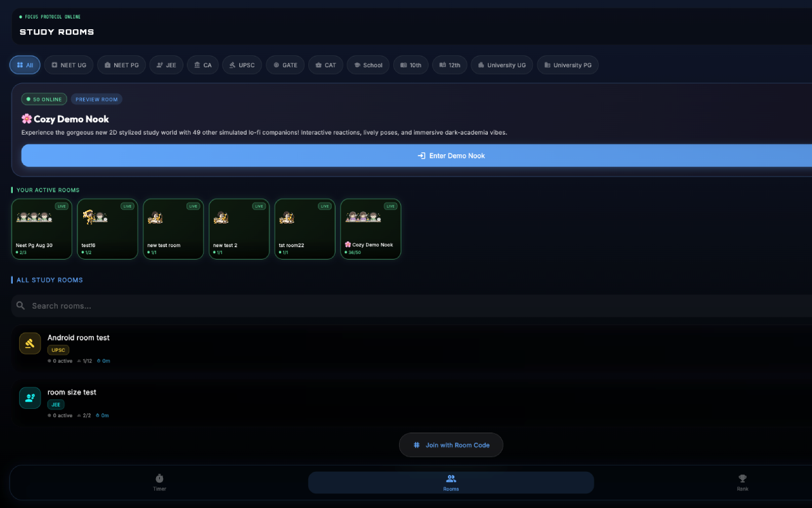812x508 pixels.
Task: Click the search magnifier icon
Action: (21, 305)
